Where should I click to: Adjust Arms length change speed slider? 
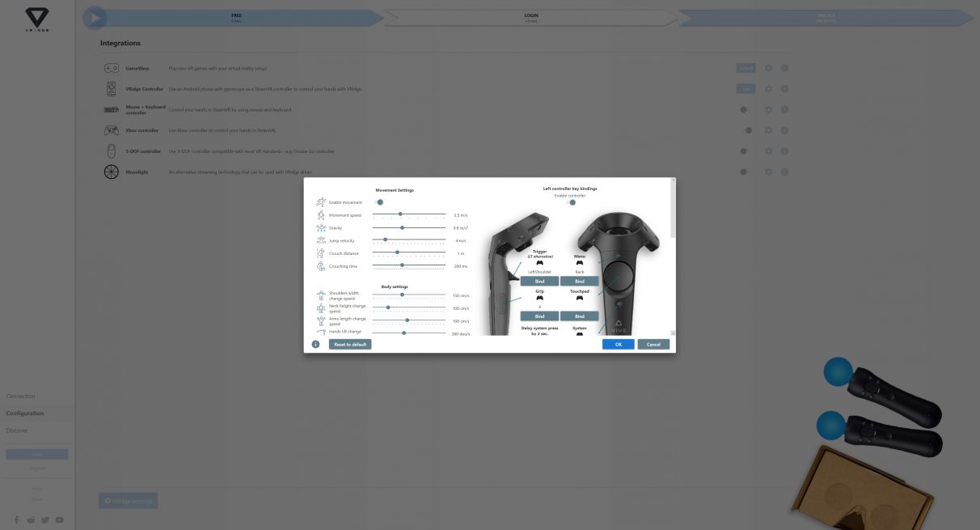tap(408, 320)
